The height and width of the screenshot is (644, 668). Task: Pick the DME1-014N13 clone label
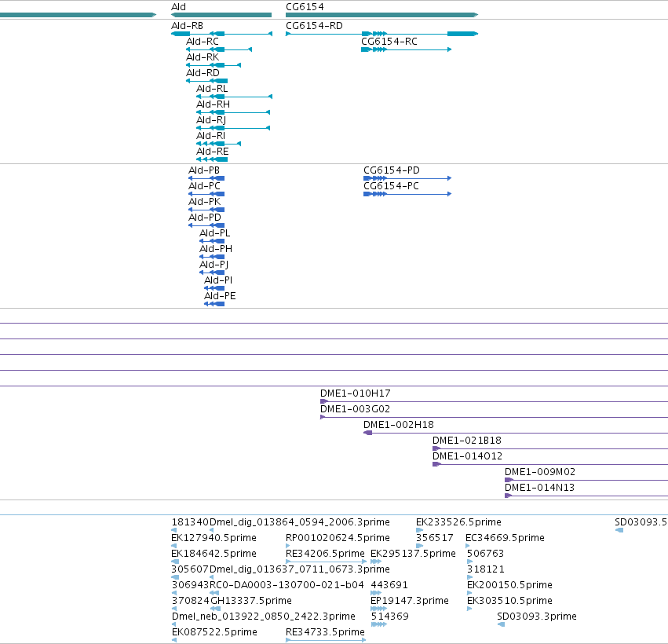click(x=540, y=487)
